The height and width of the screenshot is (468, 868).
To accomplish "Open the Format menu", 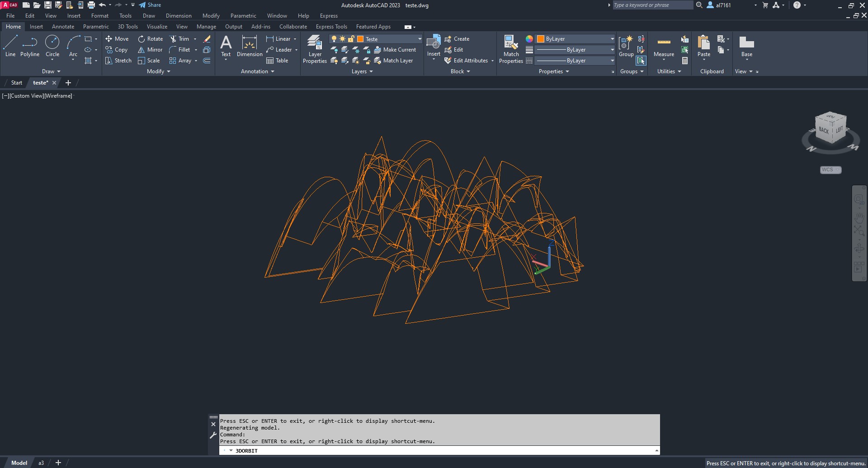I will pos(99,16).
